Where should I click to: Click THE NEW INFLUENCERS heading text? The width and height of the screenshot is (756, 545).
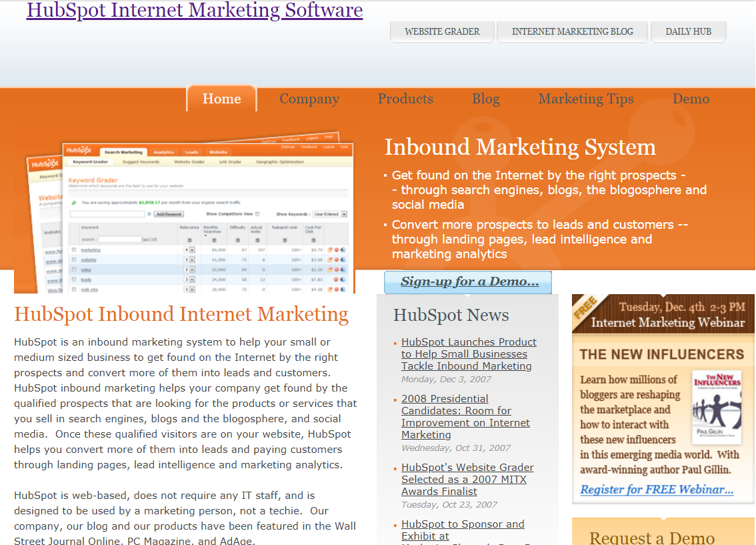[661, 354]
